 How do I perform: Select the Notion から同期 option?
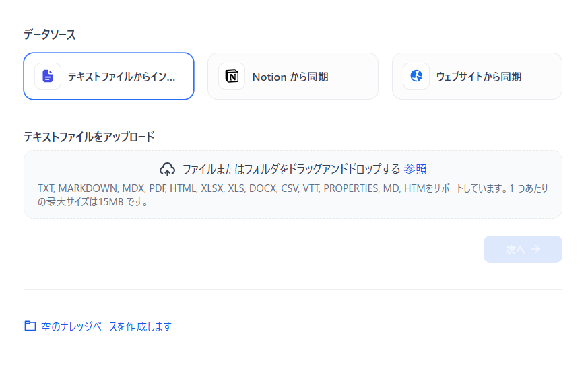pyautogui.click(x=293, y=76)
